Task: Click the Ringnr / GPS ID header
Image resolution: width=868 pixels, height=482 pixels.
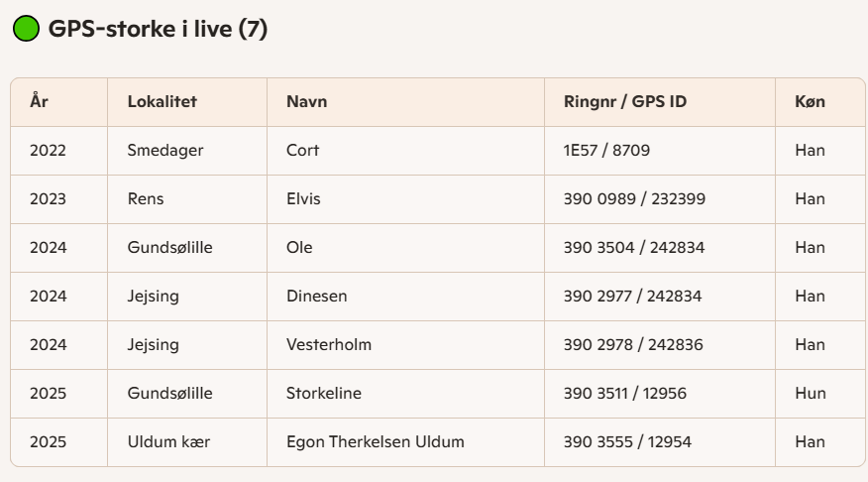Action: coord(625,101)
